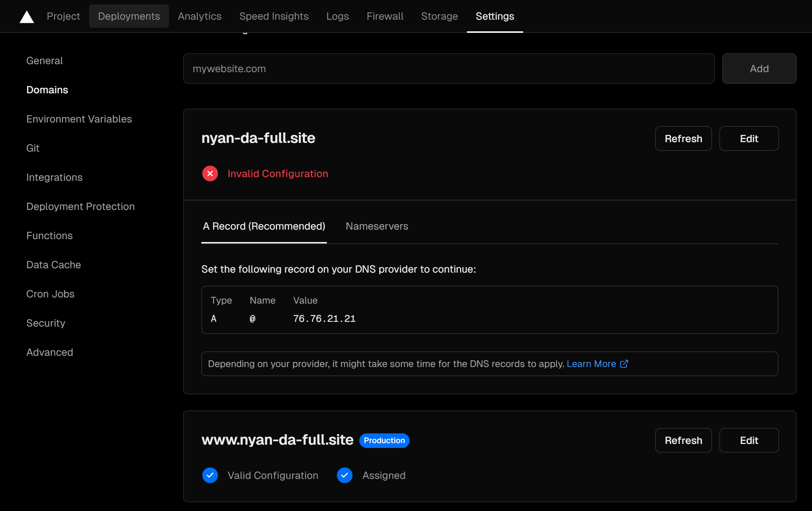Click the A record type value
The height and width of the screenshot is (511, 812).
[214, 319]
